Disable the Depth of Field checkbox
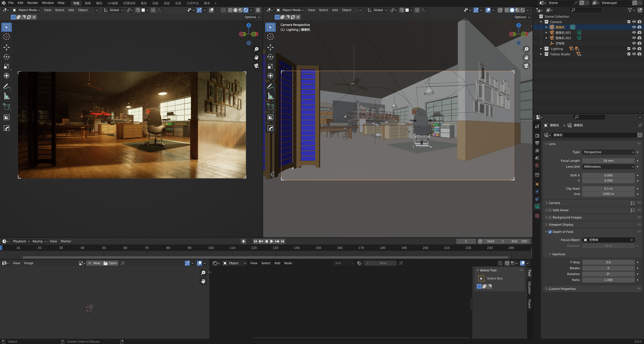Image resolution: width=644 pixels, height=344 pixels. tap(550, 232)
